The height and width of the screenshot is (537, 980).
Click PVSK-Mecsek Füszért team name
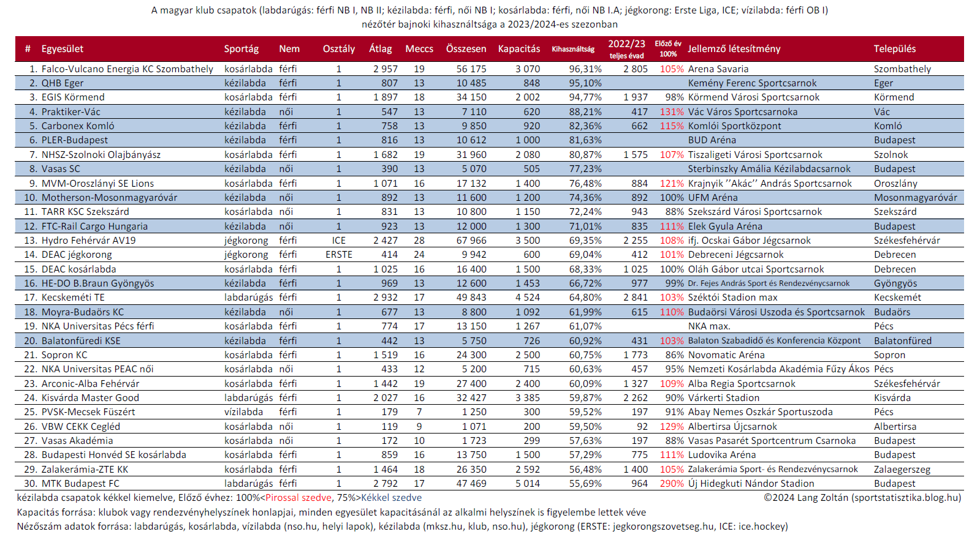88,412
